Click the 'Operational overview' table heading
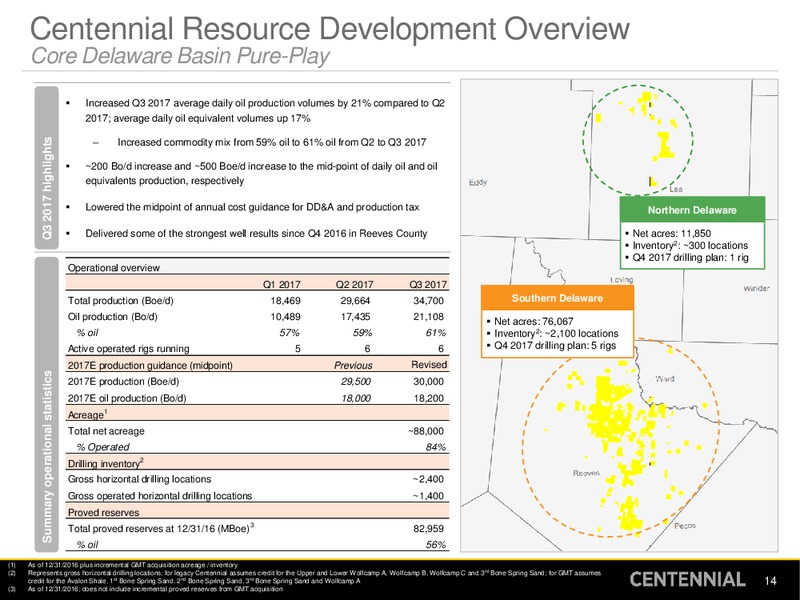The image size is (800, 600). [114, 268]
